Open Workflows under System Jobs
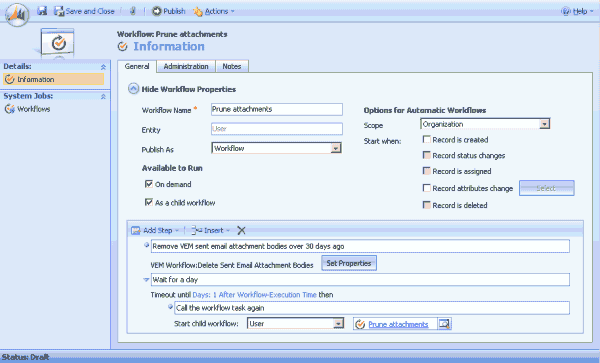 (28, 109)
